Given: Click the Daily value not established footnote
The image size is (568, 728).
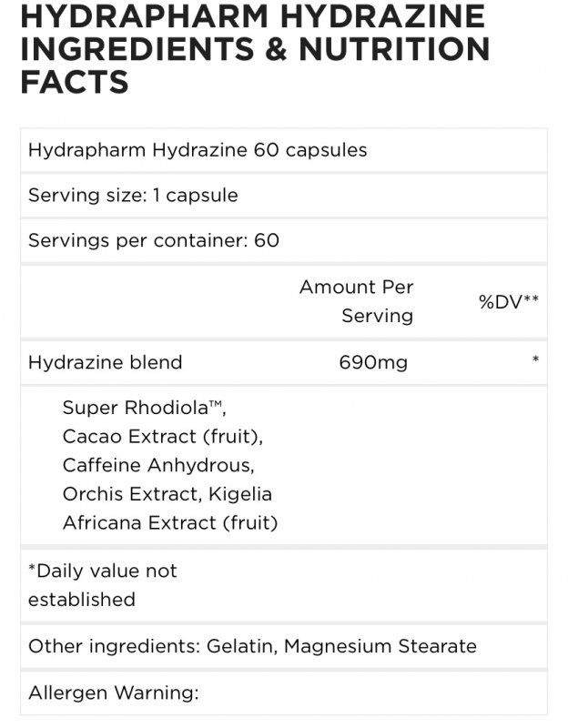Looking at the screenshot, I should click(x=103, y=585).
